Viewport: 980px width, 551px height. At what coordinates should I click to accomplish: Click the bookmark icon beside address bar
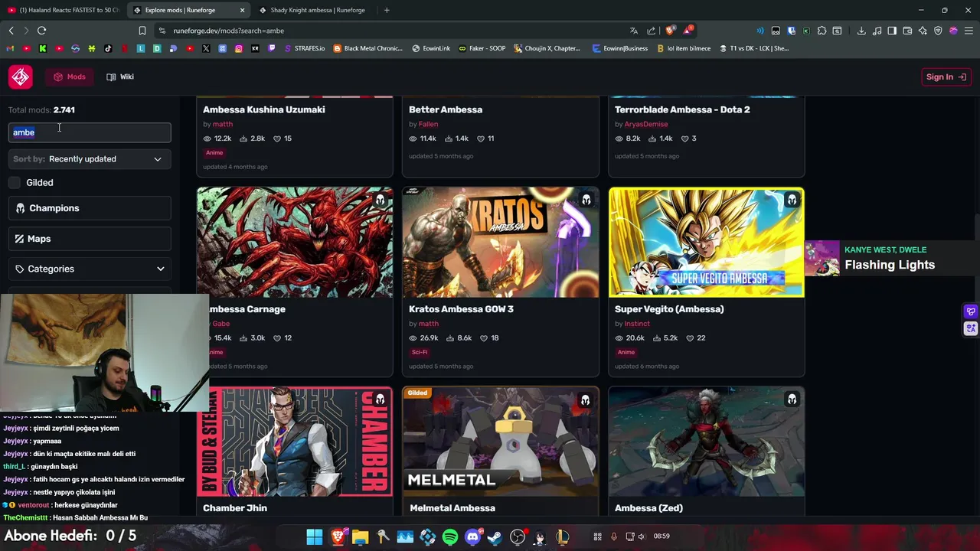click(x=142, y=31)
